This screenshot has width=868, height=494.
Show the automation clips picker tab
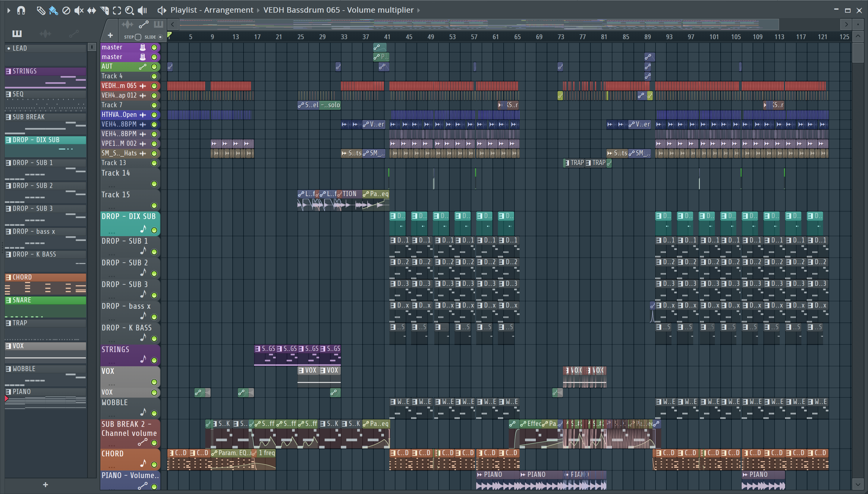(x=74, y=34)
